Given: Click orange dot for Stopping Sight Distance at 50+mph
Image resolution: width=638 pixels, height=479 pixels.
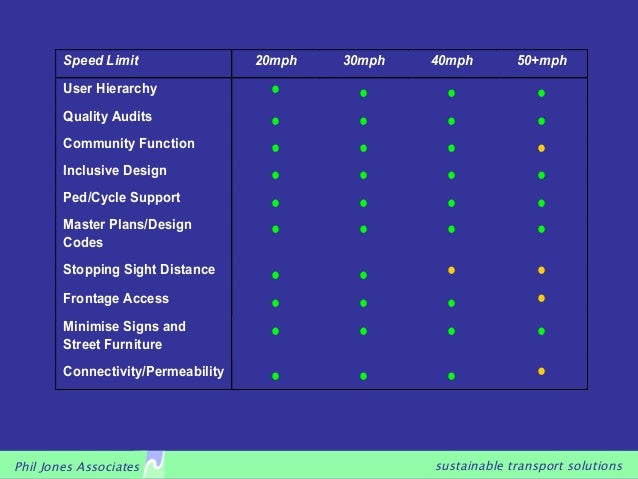Looking at the screenshot, I should (542, 270).
